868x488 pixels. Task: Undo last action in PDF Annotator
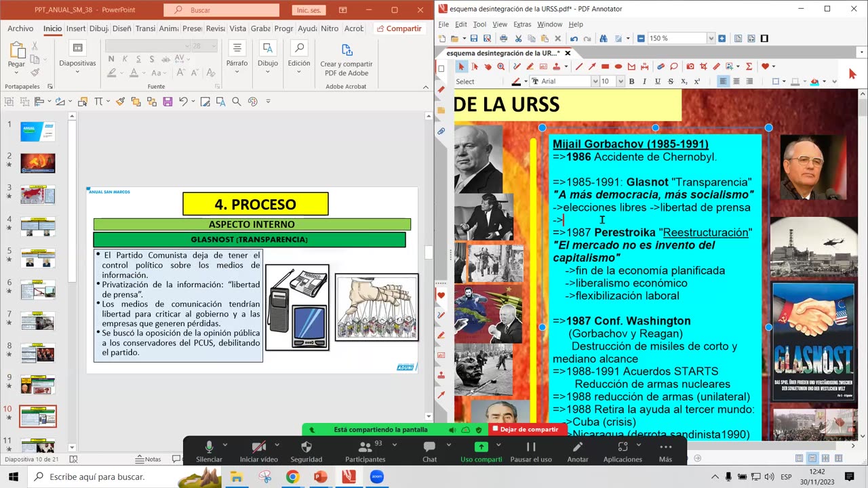pyautogui.click(x=574, y=39)
